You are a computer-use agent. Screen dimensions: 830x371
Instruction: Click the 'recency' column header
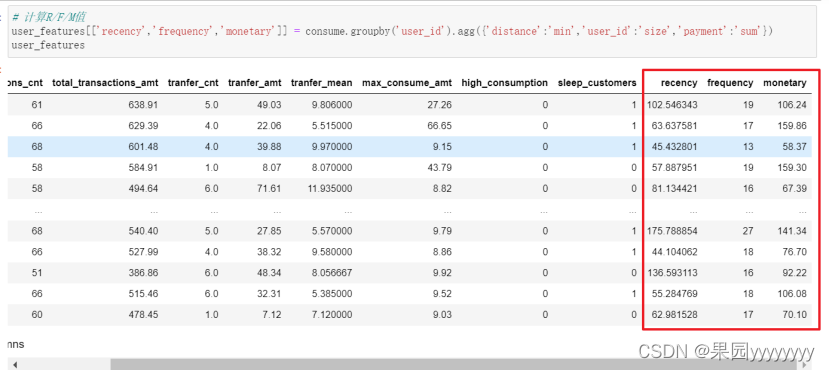pos(679,83)
